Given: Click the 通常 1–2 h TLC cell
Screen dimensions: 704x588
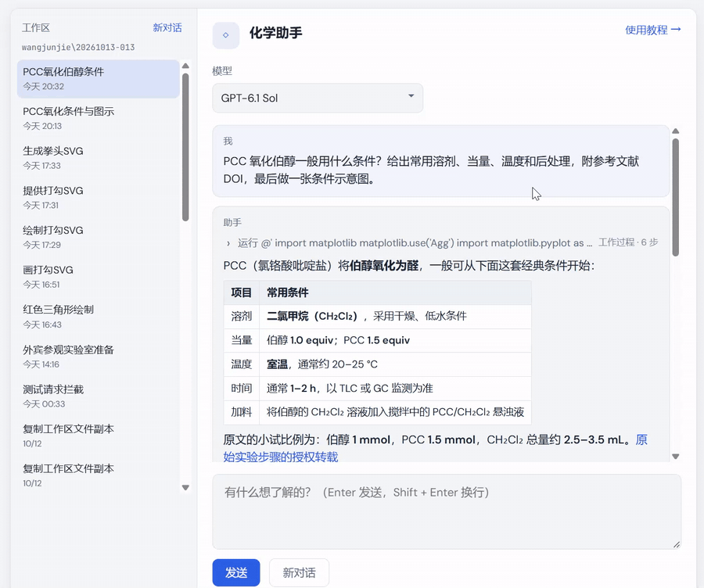Looking at the screenshot, I should (395, 389).
